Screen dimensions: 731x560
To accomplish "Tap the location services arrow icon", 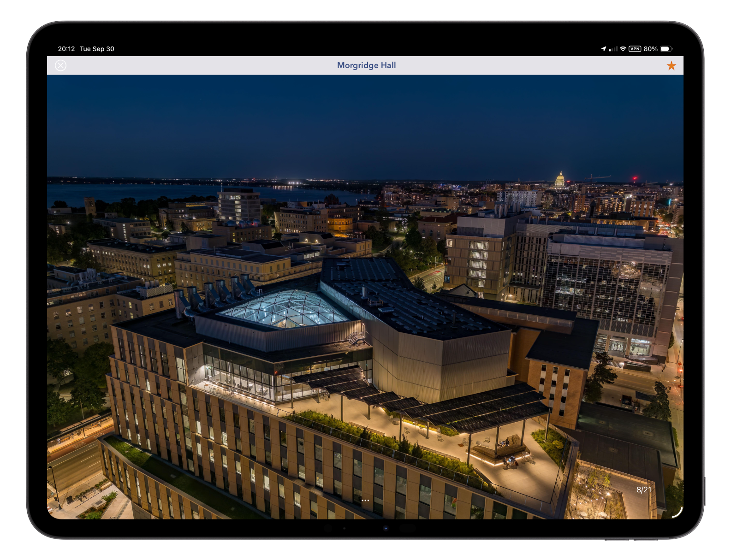I will (603, 49).
